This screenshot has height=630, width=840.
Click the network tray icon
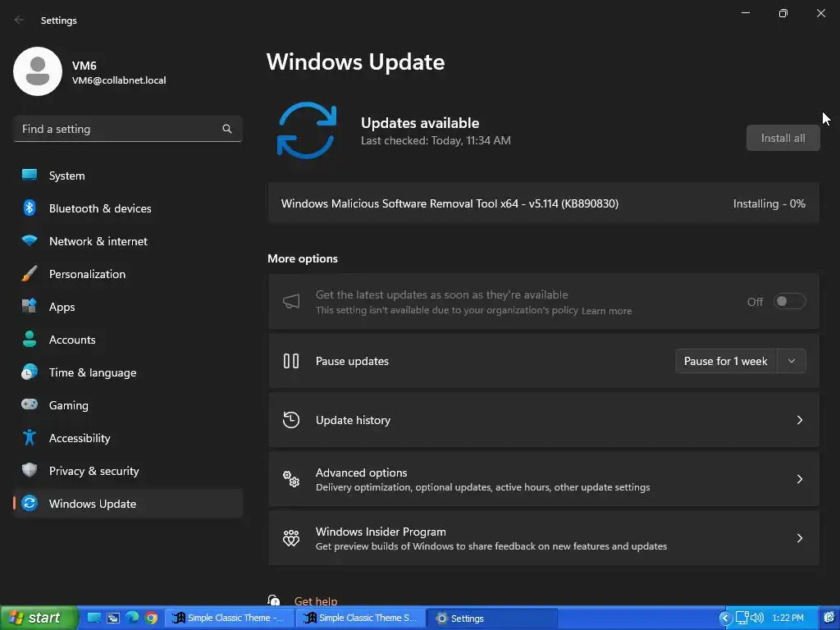point(742,618)
